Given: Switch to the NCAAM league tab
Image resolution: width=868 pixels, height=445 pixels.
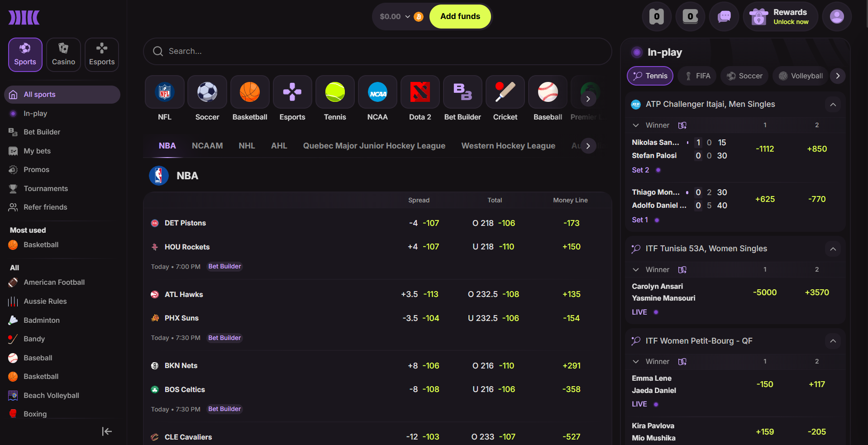Looking at the screenshot, I should 207,146.
